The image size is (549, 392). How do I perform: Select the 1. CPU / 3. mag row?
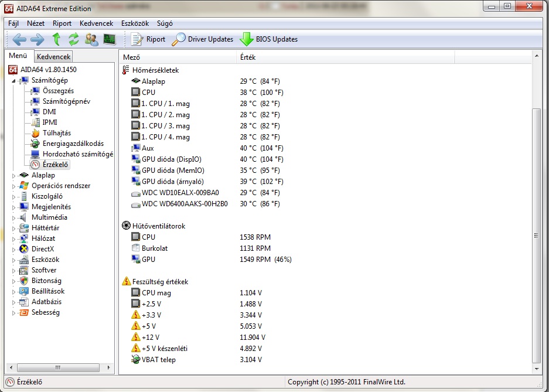tap(326, 125)
